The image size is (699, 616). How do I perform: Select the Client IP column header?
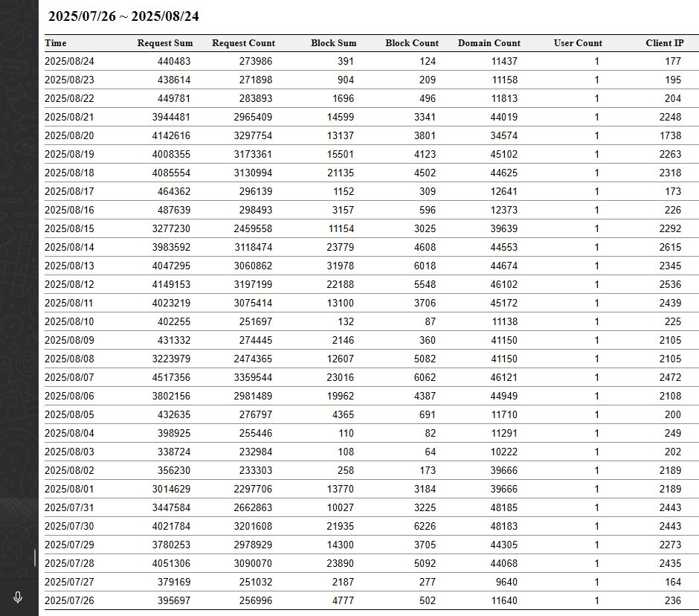664,43
